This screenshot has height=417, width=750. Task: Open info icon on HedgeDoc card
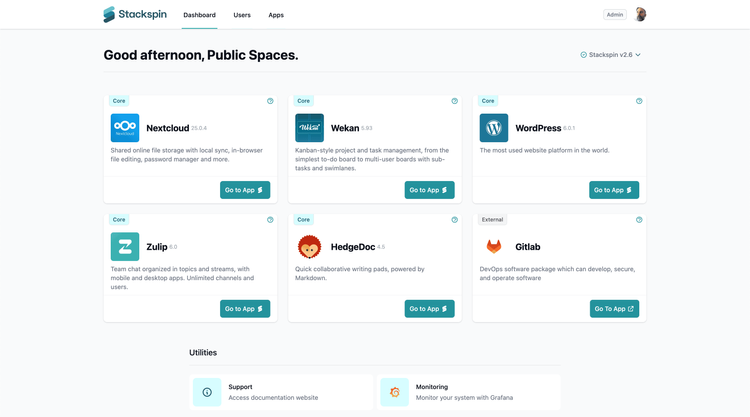click(x=454, y=219)
